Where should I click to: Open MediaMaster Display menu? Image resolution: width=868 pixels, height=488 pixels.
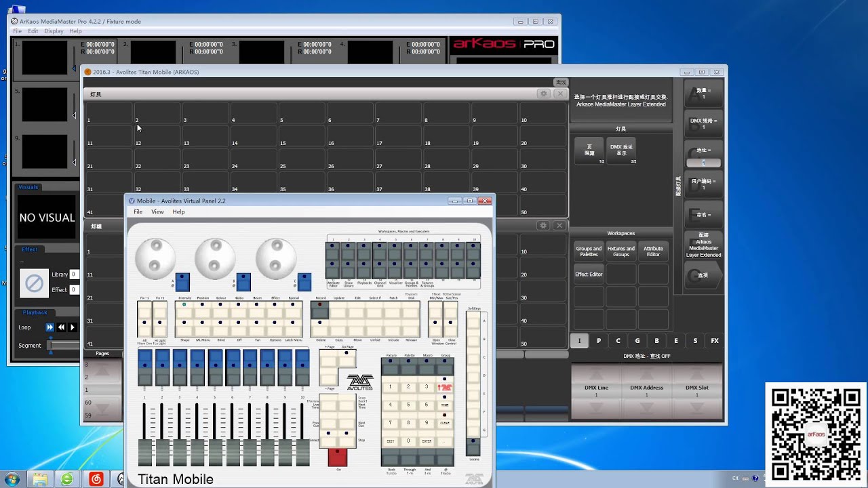tap(54, 31)
